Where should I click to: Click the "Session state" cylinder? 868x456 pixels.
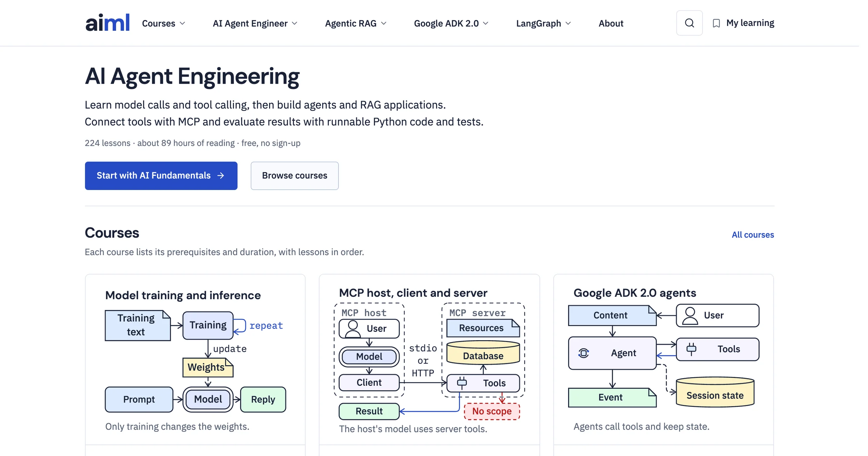715,392
